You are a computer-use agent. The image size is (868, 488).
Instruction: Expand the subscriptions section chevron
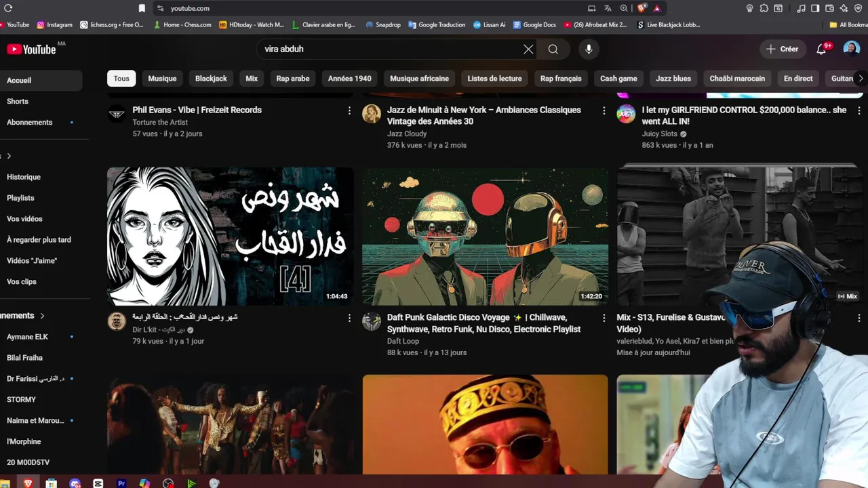point(42,316)
